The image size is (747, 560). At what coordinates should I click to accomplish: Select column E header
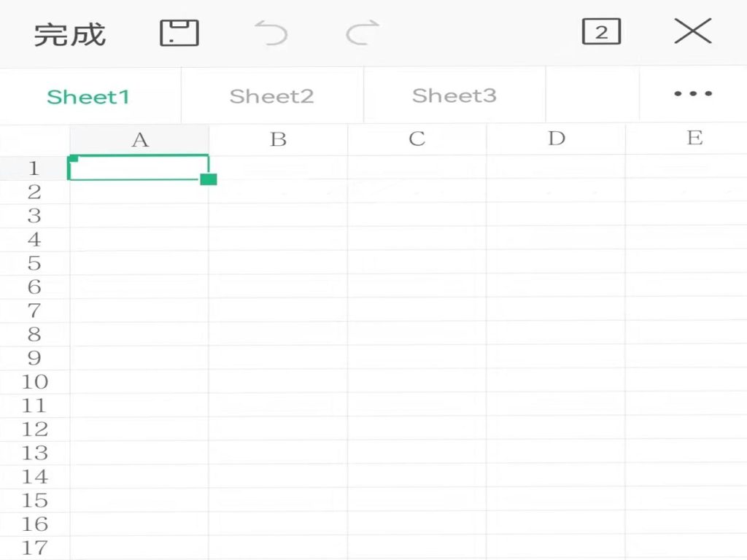[694, 139]
